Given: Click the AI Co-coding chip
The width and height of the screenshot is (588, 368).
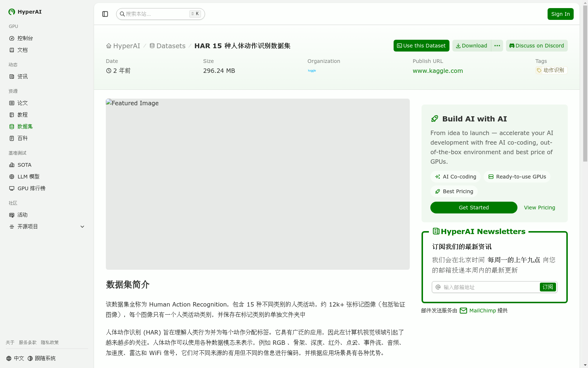Looking at the screenshot, I should tap(455, 177).
